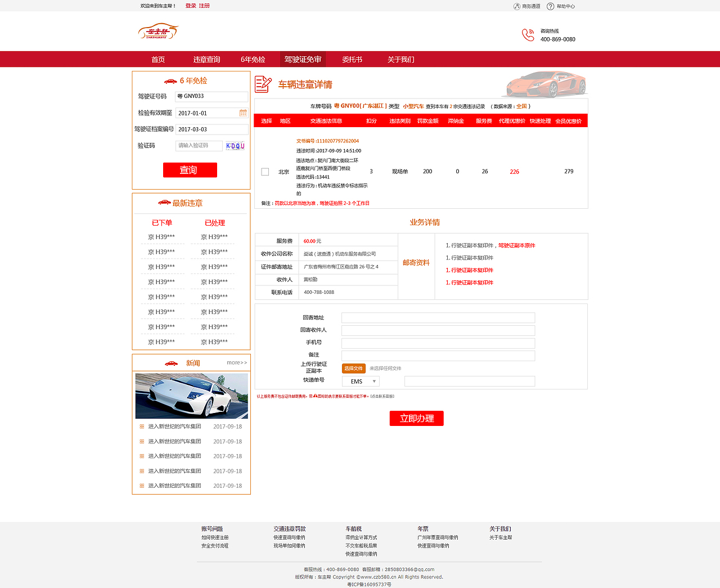This screenshot has height=588, width=720.
Task: Go to 首页 in navigation bar
Action: tap(158, 60)
